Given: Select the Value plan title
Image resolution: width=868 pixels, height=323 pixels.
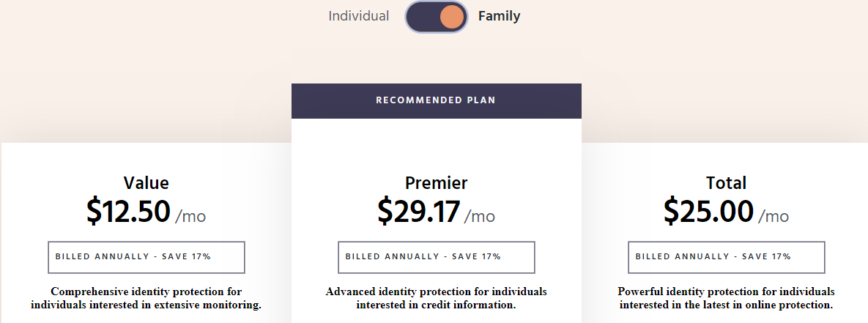Looking at the screenshot, I should [146, 182].
